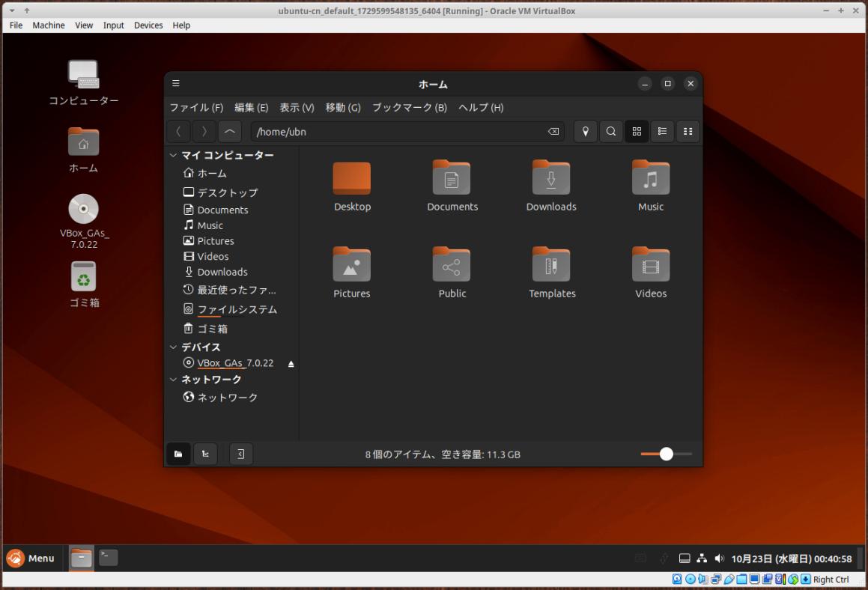This screenshot has width=868, height=590.
Task: Open the hamburger menu in file manager
Action: 175,84
